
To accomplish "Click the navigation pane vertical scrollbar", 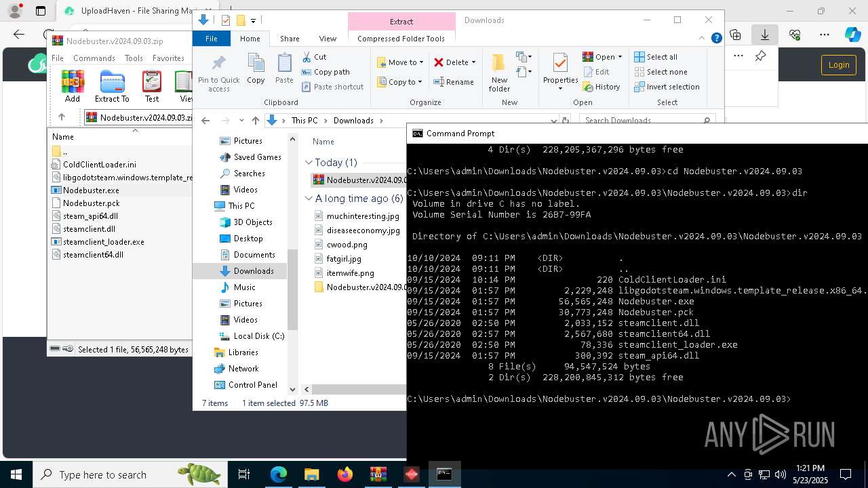I will click(x=293, y=289).
